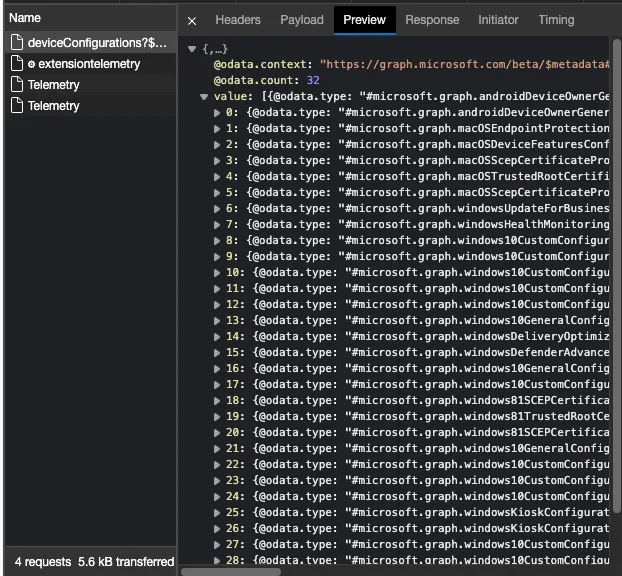622x576 pixels.
Task: Expand item 20 in value array
Action: coord(217,432)
